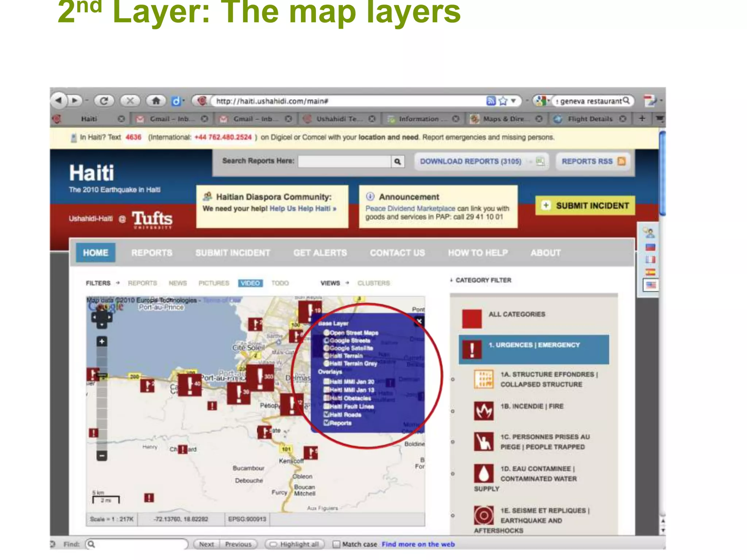This screenshot has width=747, height=560.
Task: Select Google Satellite base layer
Action: click(327, 348)
